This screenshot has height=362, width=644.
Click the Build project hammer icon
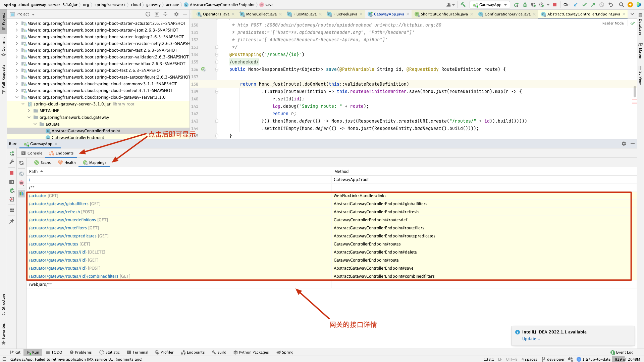[x=463, y=5]
